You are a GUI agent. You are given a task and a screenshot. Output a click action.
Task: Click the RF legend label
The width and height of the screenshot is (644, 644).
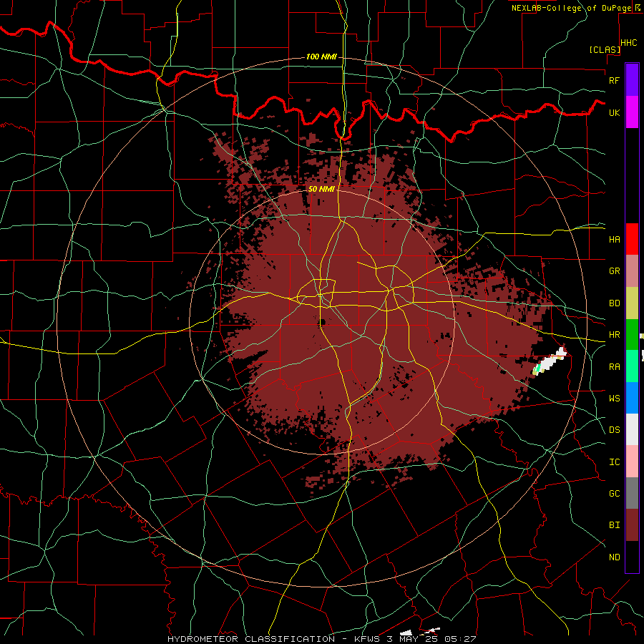(614, 80)
